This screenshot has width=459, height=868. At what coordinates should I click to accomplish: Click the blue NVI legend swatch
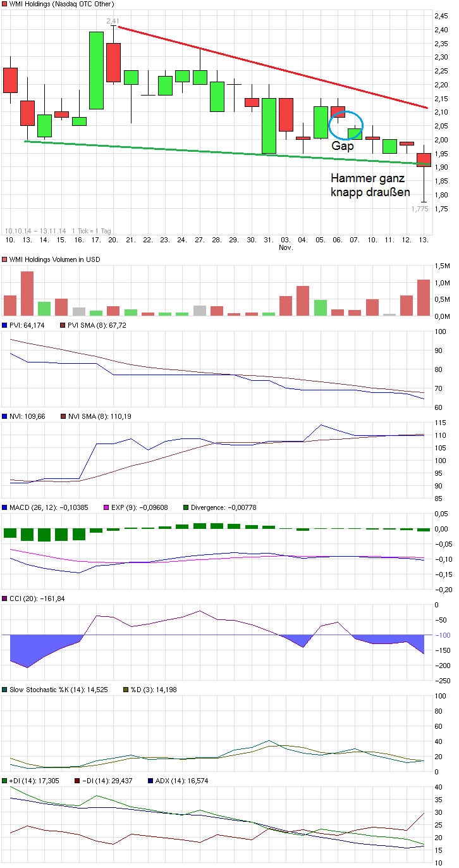(6, 416)
